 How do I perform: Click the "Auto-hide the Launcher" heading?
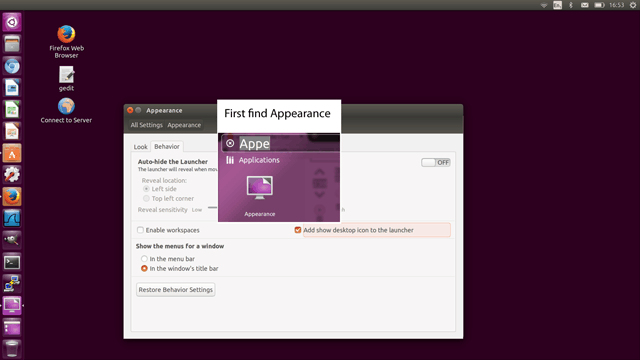click(173, 162)
